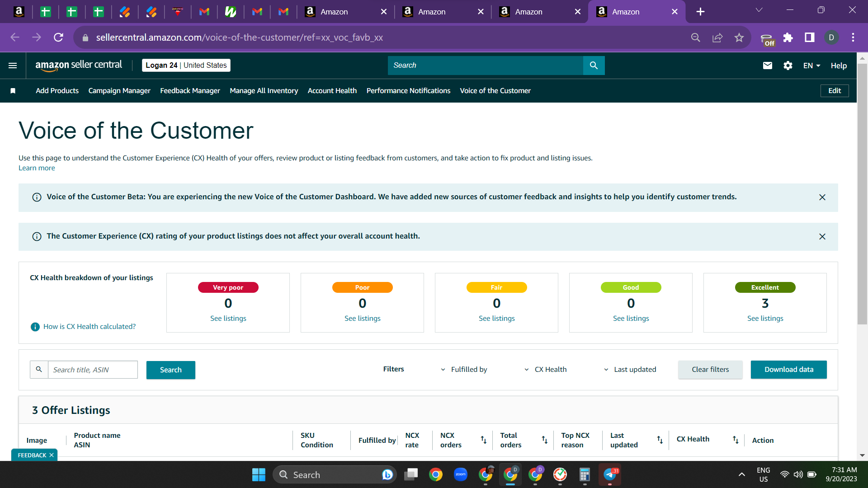See listings under Good
This screenshot has width=868, height=488.
(x=631, y=319)
